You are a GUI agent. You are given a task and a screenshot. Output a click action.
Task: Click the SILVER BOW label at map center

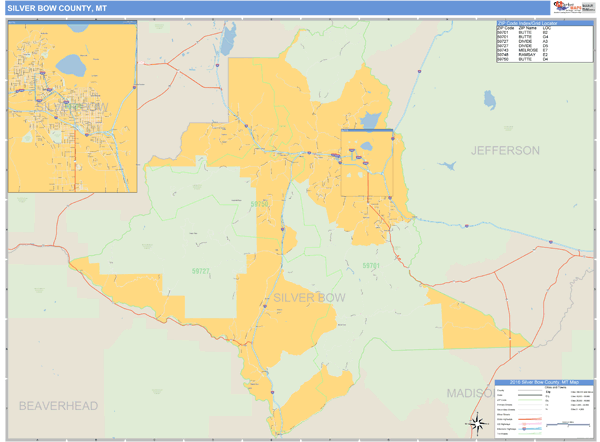pyautogui.click(x=308, y=298)
